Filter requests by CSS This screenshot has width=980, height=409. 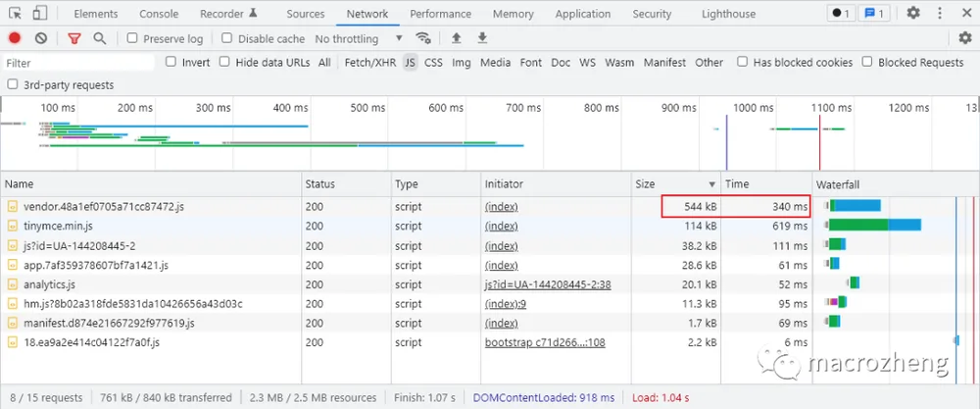[x=433, y=63]
